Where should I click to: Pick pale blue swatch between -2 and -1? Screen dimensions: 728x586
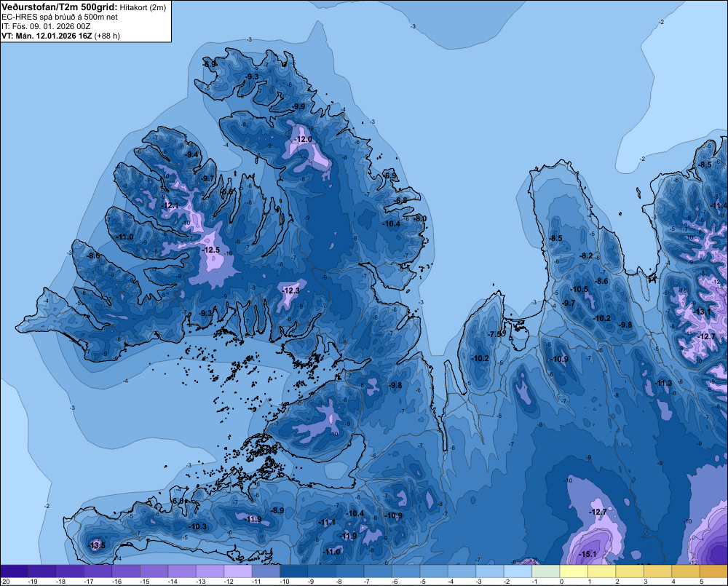pyautogui.click(x=518, y=571)
